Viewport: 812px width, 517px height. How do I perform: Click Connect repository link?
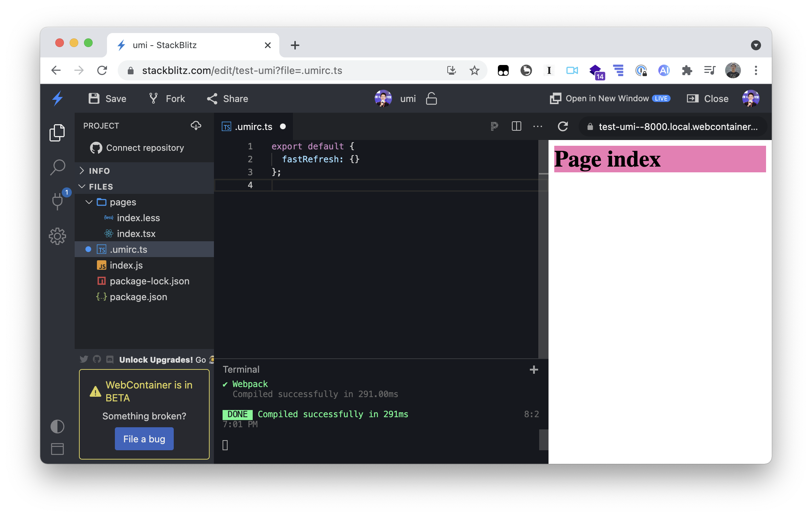coord(145,148)
